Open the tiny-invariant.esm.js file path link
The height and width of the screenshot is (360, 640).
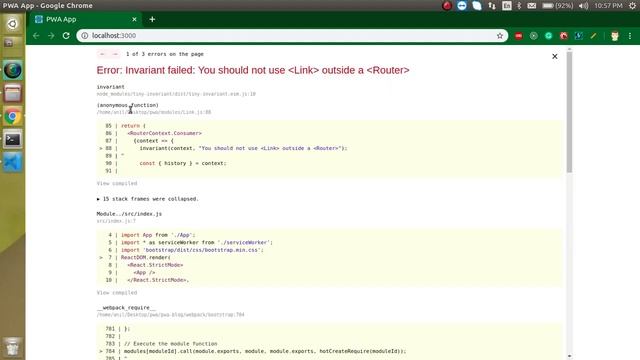coord(176,94)
